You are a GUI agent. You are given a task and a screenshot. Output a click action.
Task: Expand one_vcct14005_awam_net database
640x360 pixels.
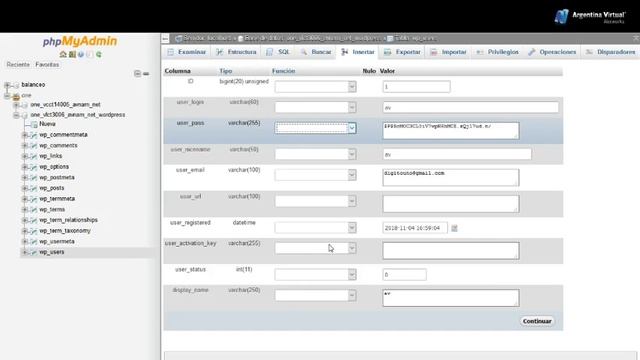(16, 105)
